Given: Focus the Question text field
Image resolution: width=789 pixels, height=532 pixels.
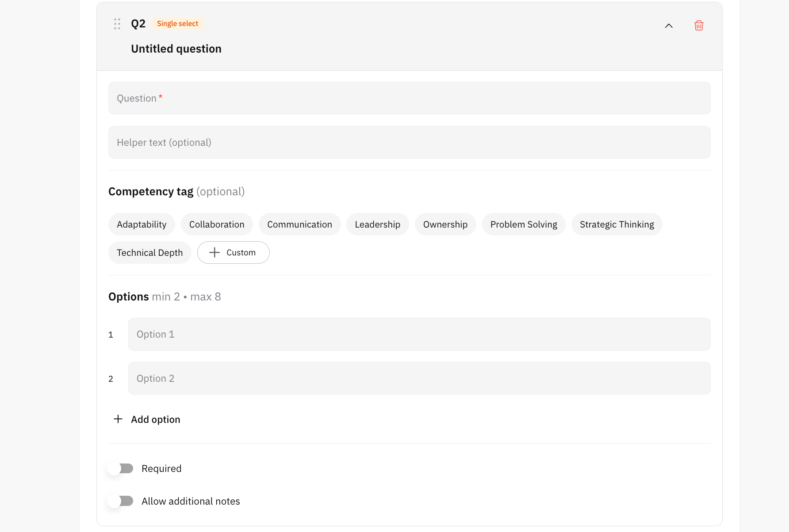Looking at the screenshot, I should (410, 98).
